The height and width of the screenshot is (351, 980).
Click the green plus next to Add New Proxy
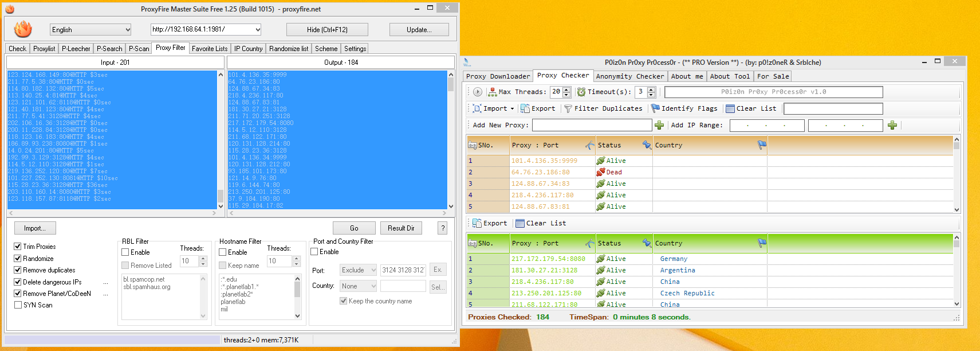pos(659,125)
